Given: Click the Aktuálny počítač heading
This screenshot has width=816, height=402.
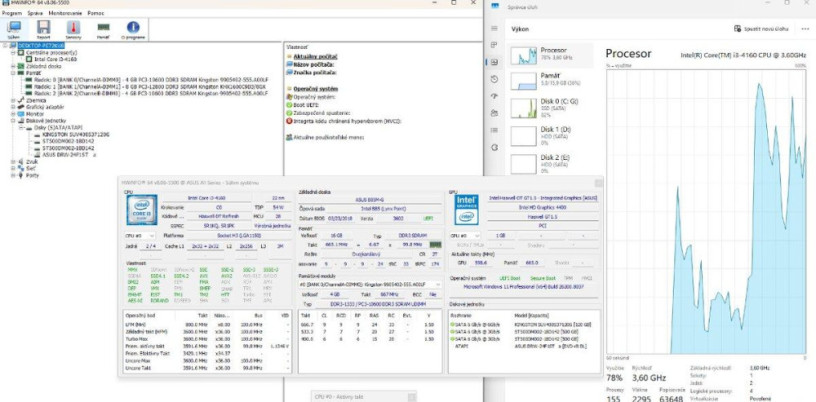Looking at the screenshot, I should tap(316, 56).
